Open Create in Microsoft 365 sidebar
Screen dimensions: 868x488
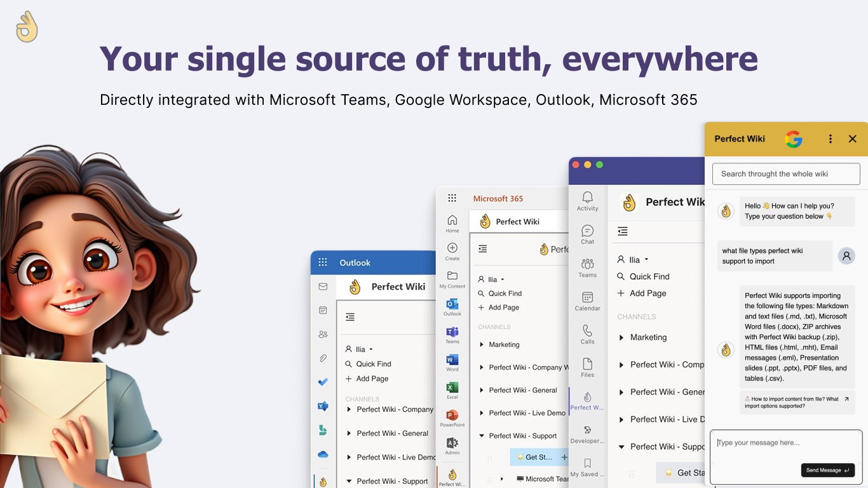(x=452, y=251)
